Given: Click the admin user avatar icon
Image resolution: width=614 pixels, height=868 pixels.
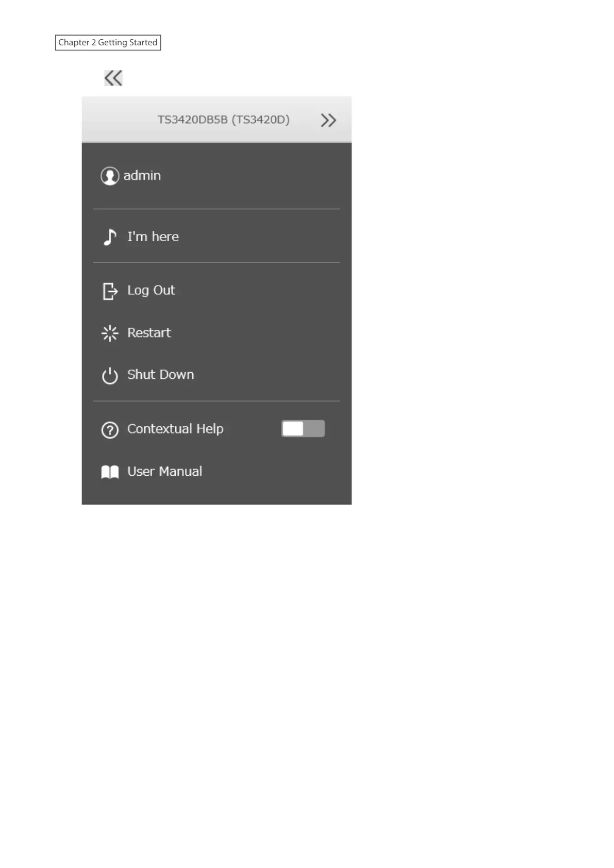Looking at the screenshot, I should pos(110,176).
